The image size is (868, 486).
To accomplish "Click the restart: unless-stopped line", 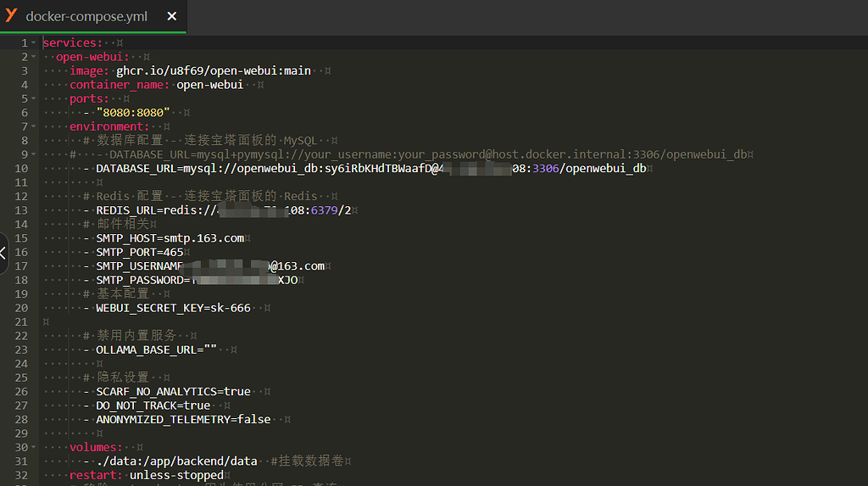I will (147, 476).
